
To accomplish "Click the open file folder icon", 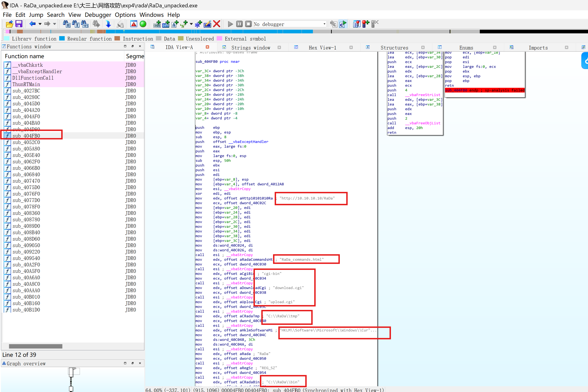I will (9, 24).
